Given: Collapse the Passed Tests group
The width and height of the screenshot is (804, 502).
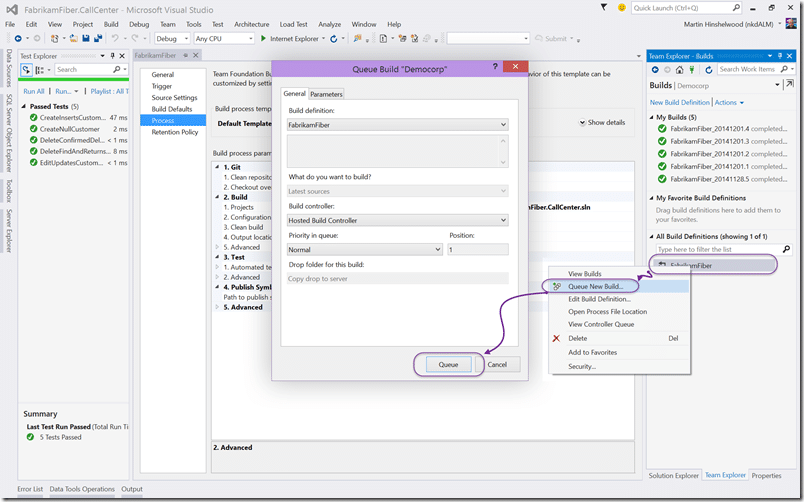Looking at the screenshot, I should pyautogui.click(x=24, y=107).
